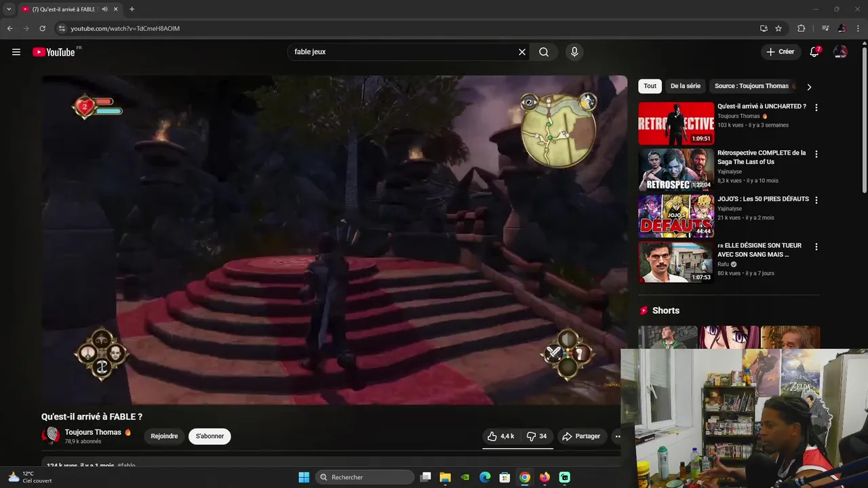Open more options for JOJO'S video
Viewport: 868px width, 488px height.
(x=816, y=200)
